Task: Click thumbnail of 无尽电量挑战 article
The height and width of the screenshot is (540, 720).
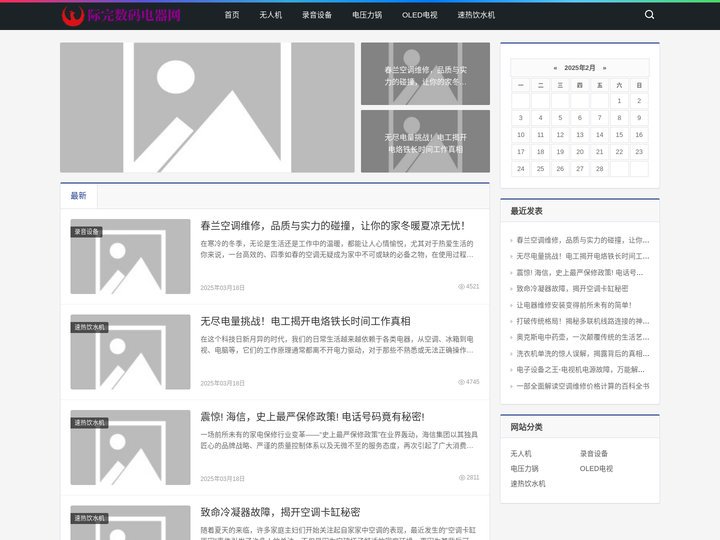Action: pyautogui.click(x=130, y=352)
